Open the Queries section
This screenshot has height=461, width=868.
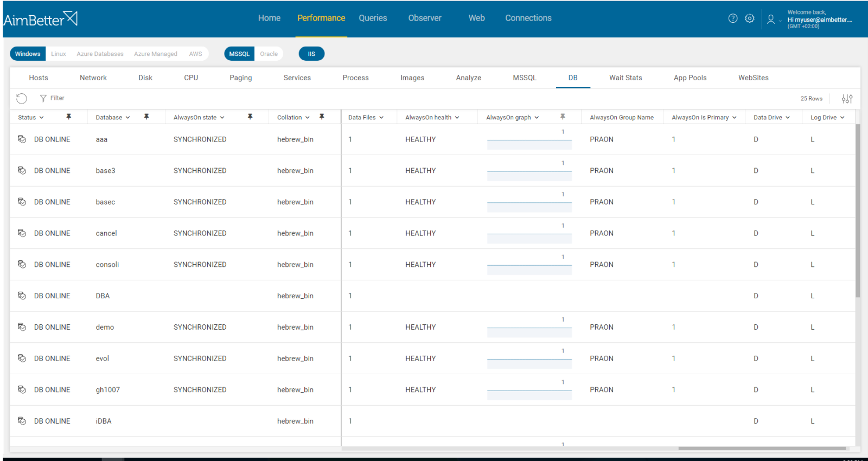point(373,18)
